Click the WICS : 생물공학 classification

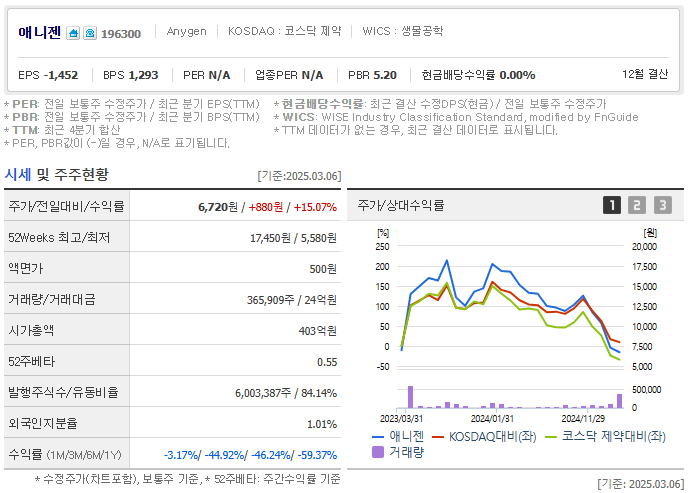pos(402,31)
